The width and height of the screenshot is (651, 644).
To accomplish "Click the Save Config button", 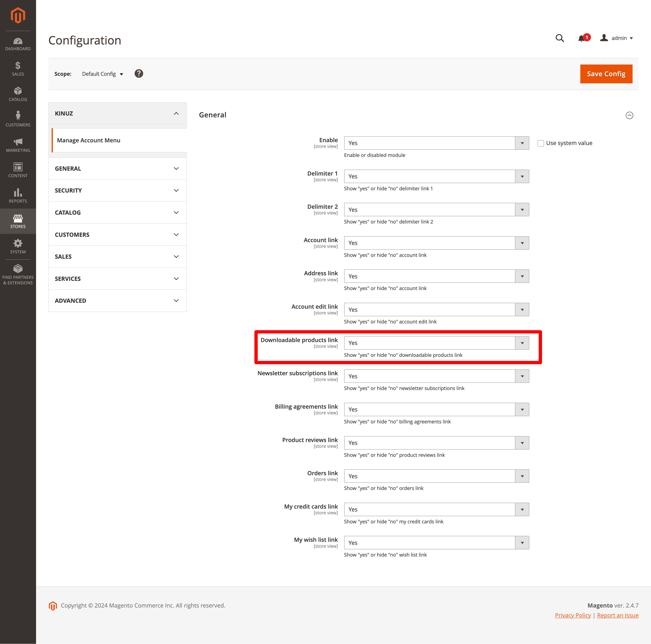I will (x=606, y=74).
